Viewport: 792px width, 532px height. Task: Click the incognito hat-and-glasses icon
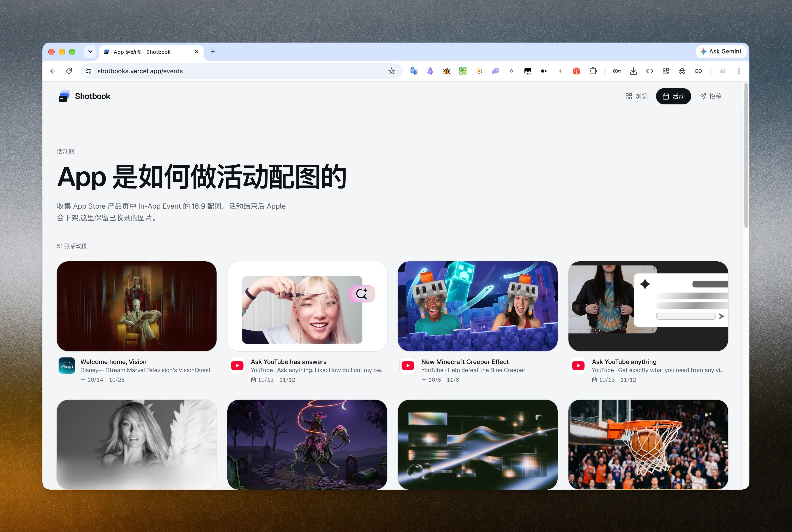click(x=682, y=71)
